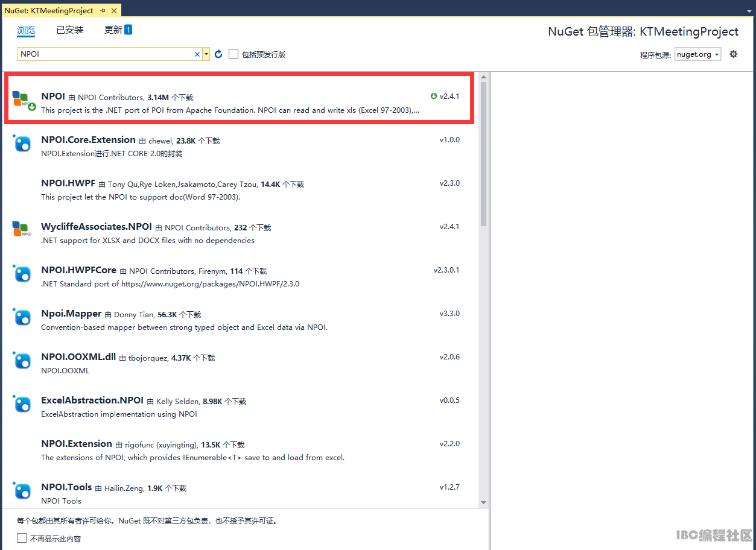
Task: Open the 程序包源 nuget.org dropdown
Action: coord(698,54)
